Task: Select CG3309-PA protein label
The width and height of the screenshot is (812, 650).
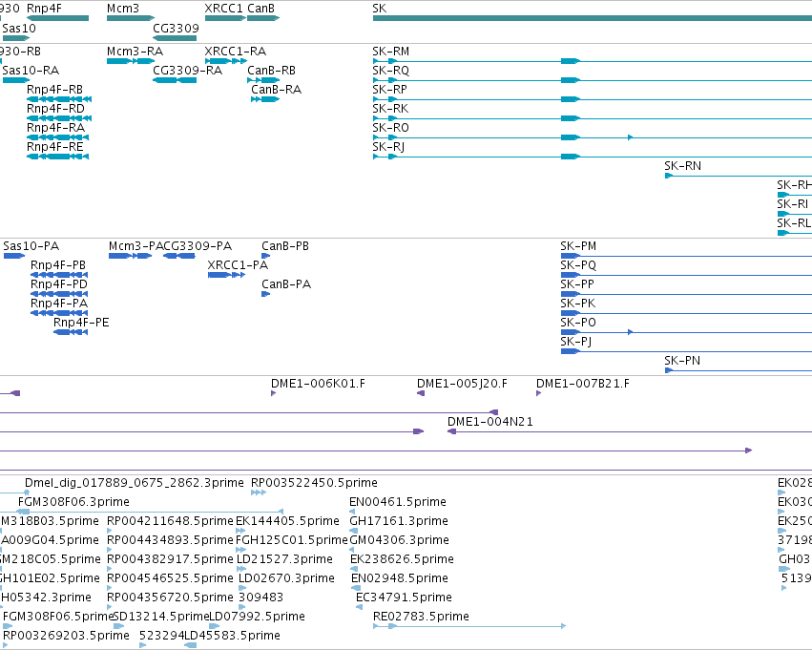Action: 198,246
